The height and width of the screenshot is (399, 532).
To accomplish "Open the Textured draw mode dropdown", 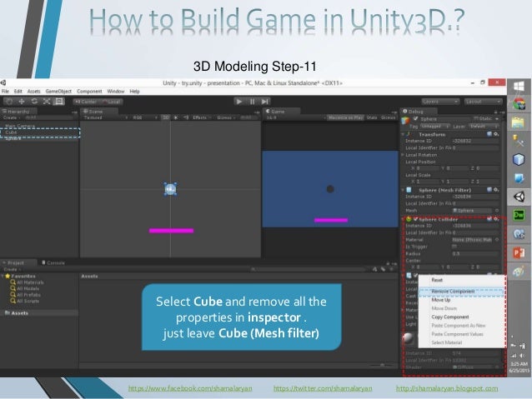I will (x=105, y=117).
